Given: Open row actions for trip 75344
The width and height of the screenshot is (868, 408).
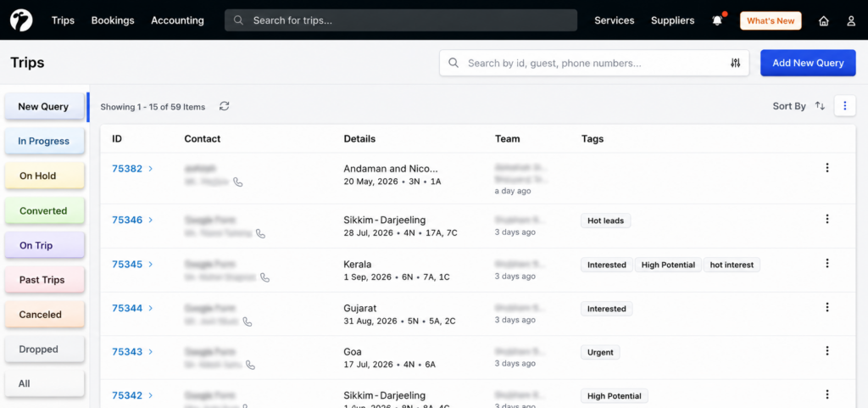Looking at the screenshot, I should click(827, 307).
